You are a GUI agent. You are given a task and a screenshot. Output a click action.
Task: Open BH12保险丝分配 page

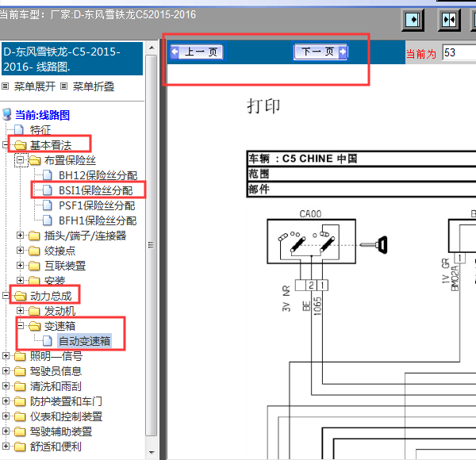[98, 175]
